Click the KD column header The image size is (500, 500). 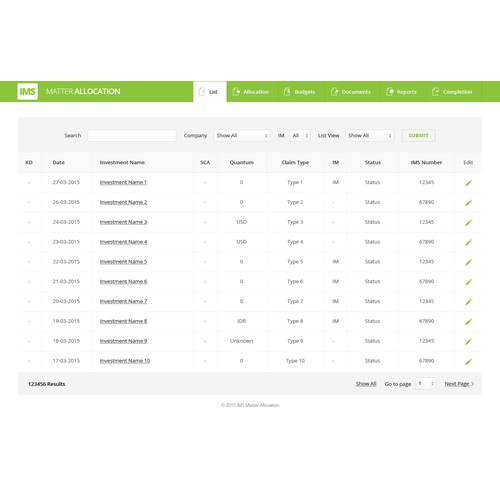click(29, 163)
